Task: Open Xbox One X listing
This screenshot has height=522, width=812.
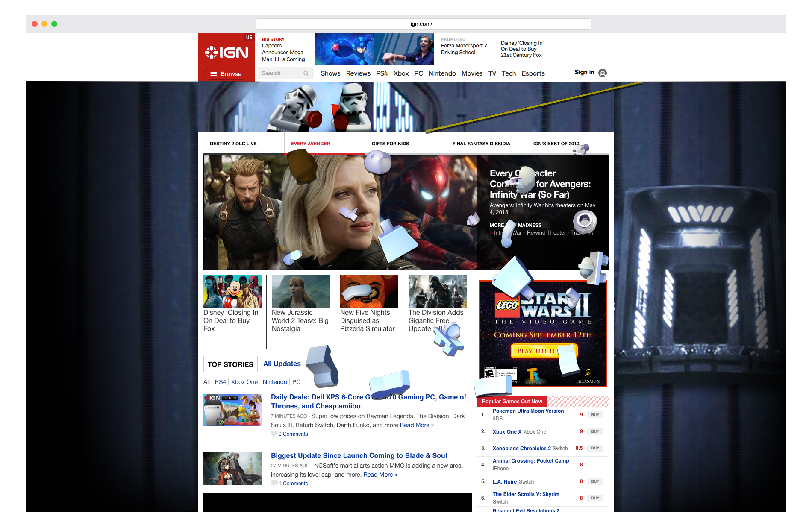Action: 507,431
